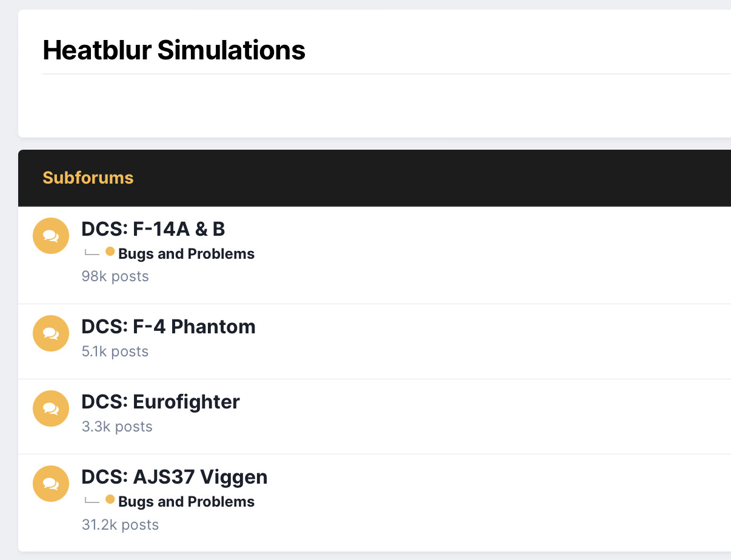This screenshot has width=731, height=560.
Task: Click the forum icon next to DCS: Eurofighter
Action: pyautogui.click(x=51, y=408)
